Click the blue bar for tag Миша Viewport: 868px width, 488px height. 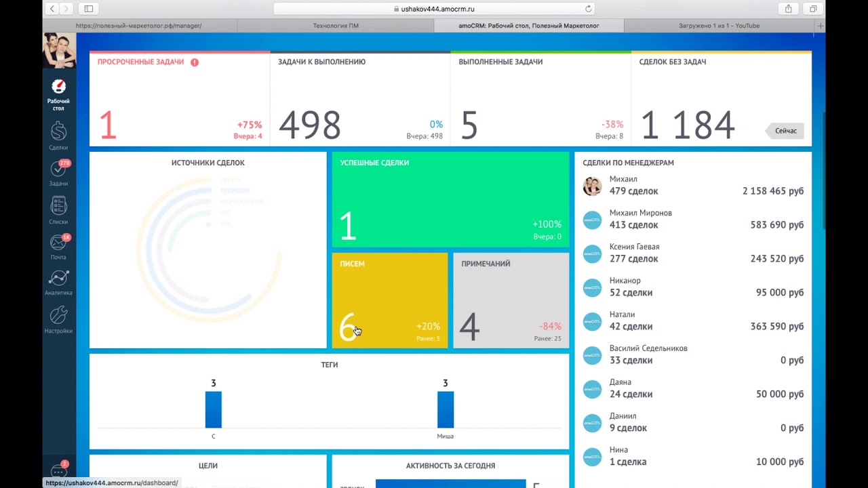445,409
